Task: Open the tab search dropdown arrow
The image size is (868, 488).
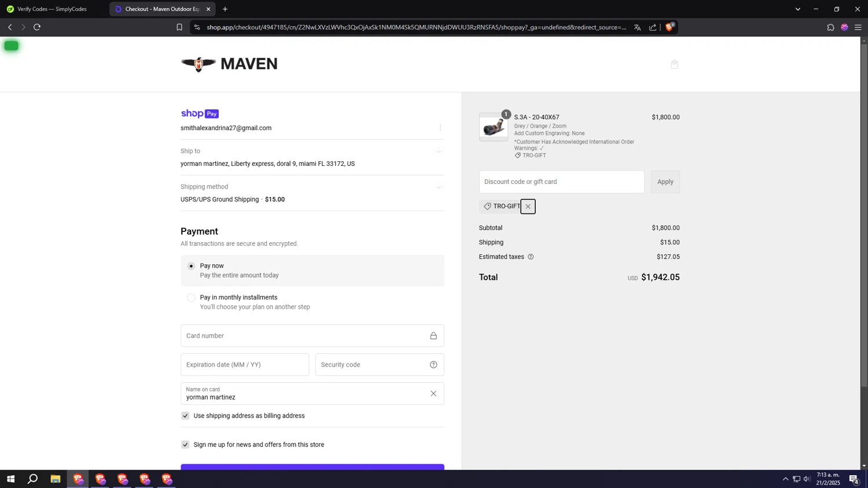Action: [797, 9]
